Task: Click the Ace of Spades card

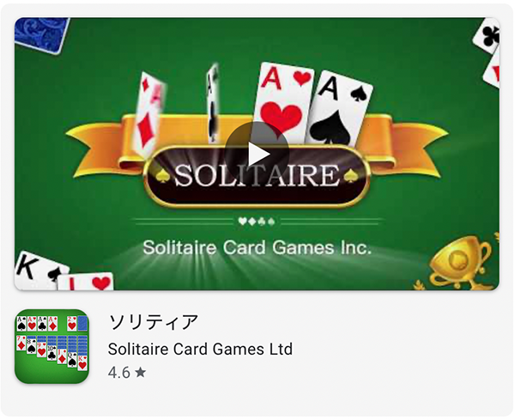Action: [338, 108]
